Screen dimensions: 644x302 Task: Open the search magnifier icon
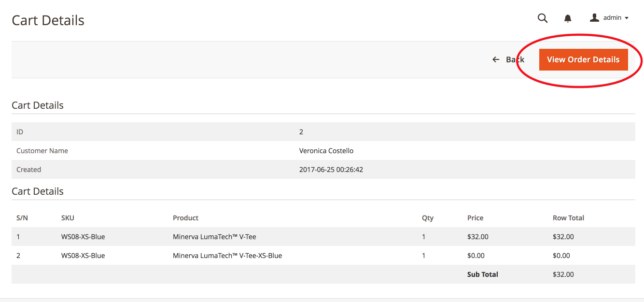[x=543, y=18]
